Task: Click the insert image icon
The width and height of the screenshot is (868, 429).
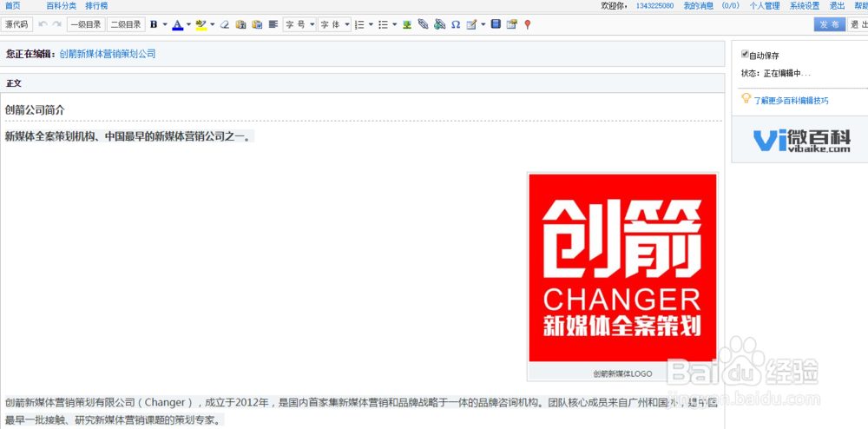Action: 407,24
